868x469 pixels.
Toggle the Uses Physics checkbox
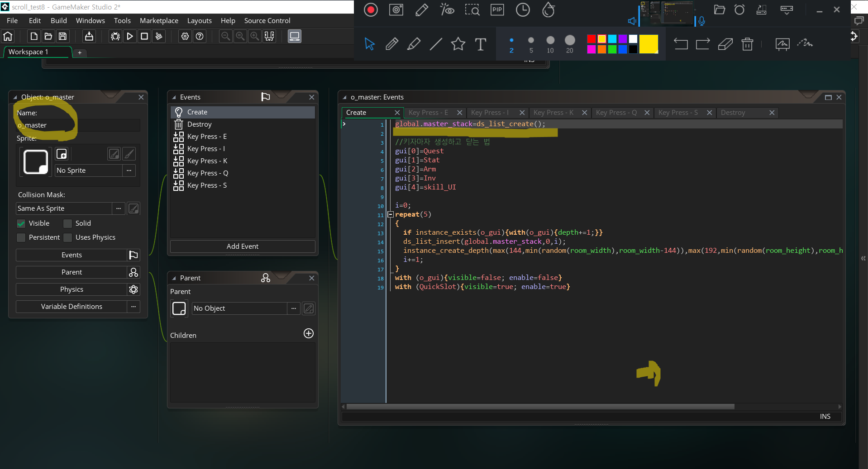pyautogui.click(x=68, y=237)
